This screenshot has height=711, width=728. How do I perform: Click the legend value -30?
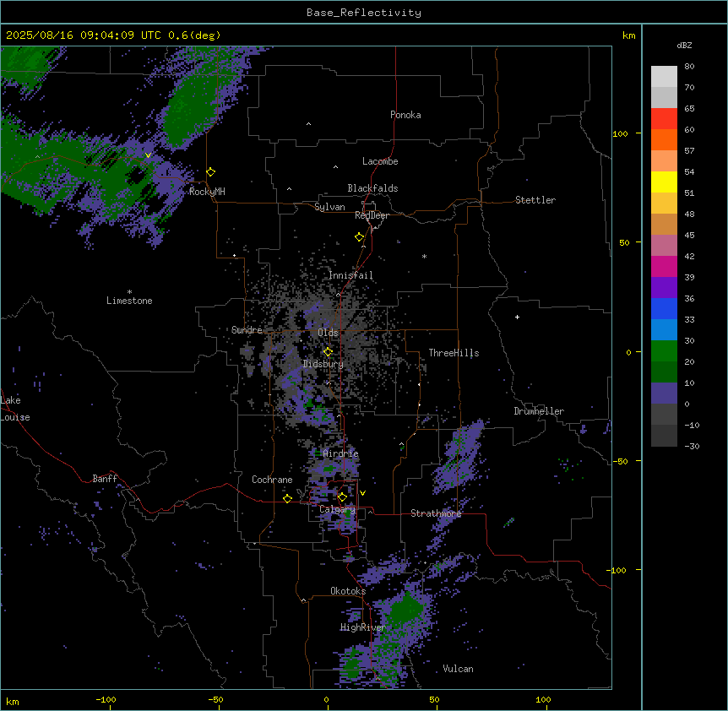coord(692,446)
